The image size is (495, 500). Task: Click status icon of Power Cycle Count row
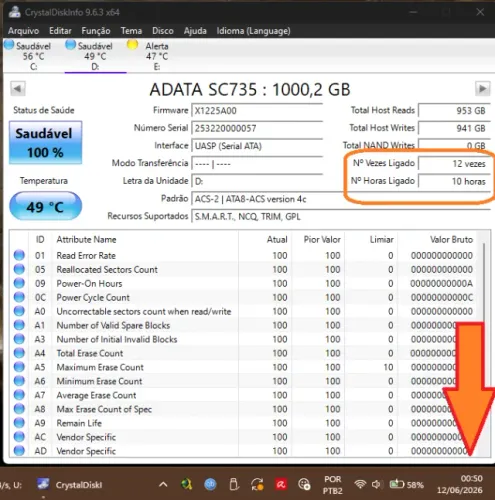[x=19, y=297]
